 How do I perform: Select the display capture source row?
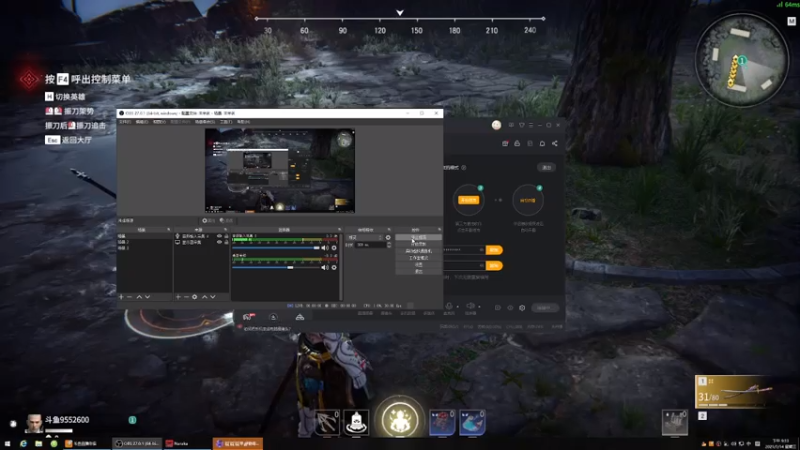point(201,242)
